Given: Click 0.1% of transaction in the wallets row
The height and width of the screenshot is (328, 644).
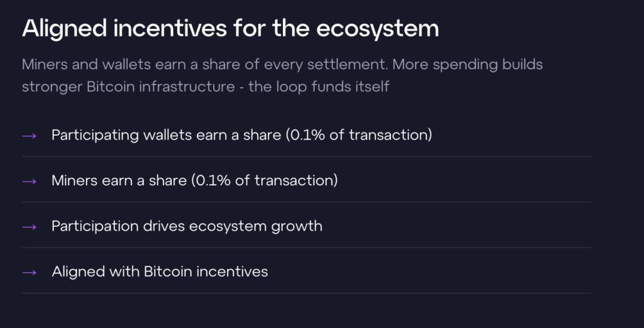Looking at the screenshot, I should [358, 135].
